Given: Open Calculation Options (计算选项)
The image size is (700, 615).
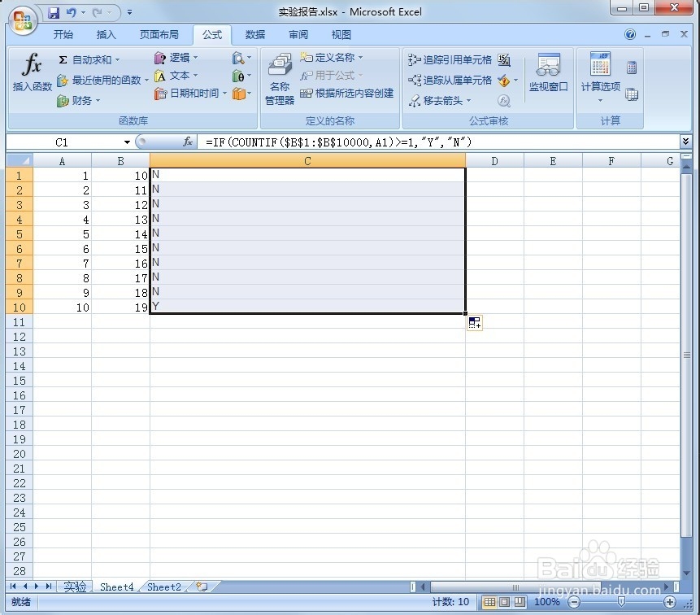Looking at the screenshot, I should [601, 77].
